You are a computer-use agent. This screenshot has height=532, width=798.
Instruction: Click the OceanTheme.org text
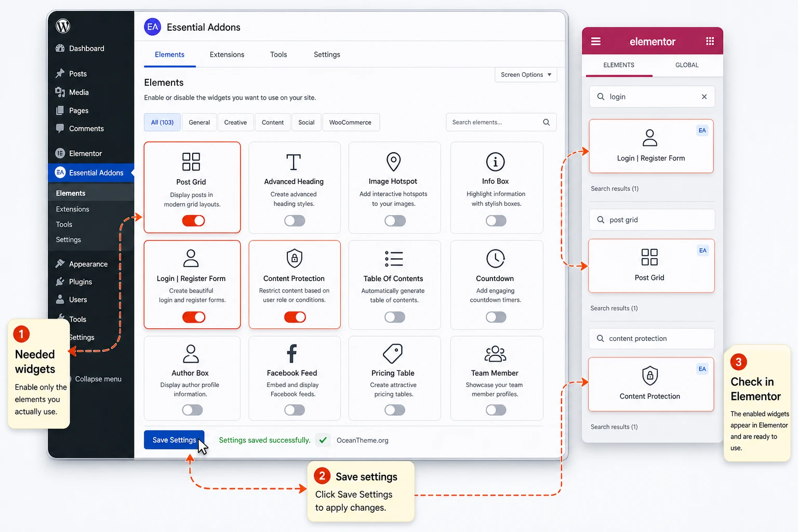[x=363, y=440]
